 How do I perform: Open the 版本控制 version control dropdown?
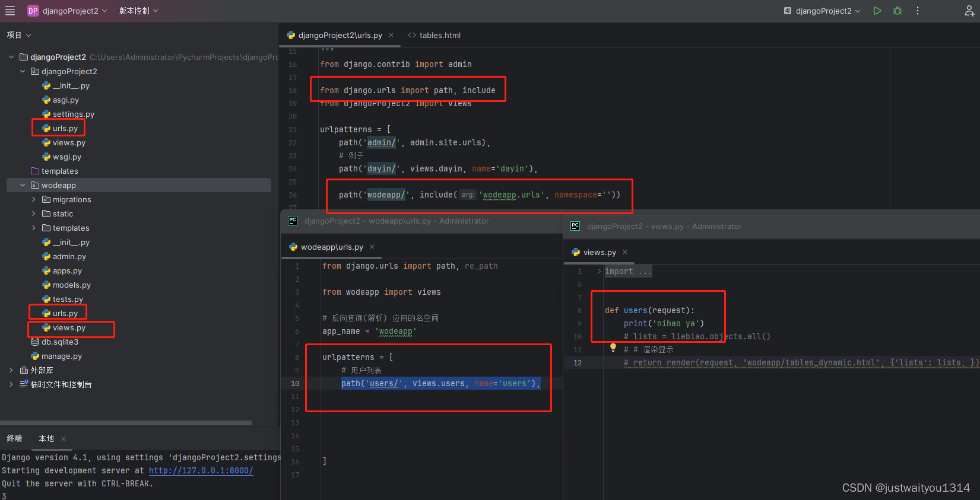138,11
